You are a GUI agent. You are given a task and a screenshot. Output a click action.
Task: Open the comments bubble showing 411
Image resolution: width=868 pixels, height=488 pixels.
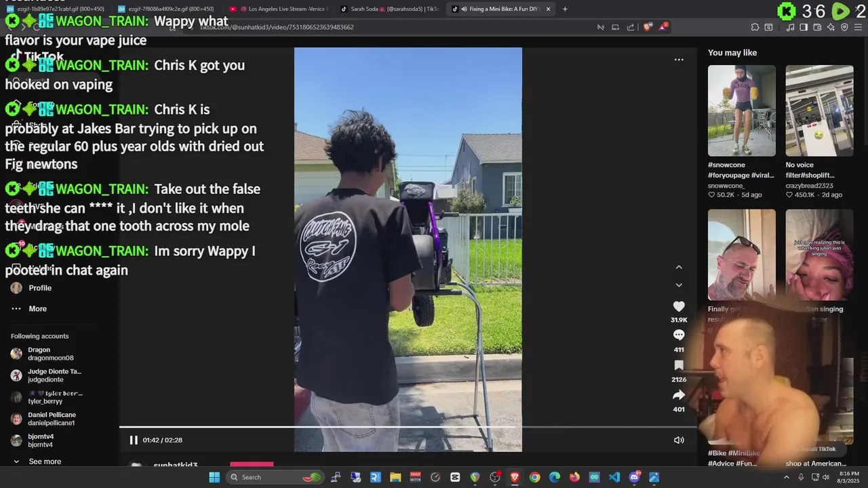679,335
